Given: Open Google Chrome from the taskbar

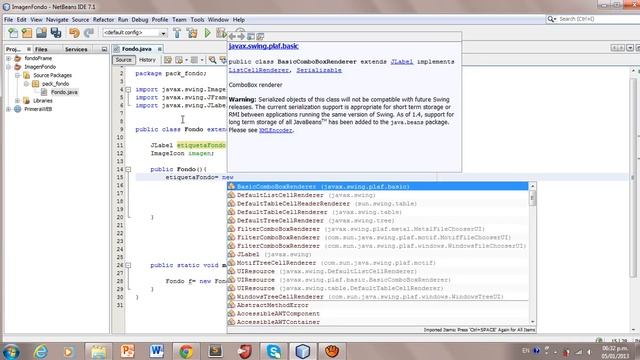Looking at the screenshot, I should 186,351.
